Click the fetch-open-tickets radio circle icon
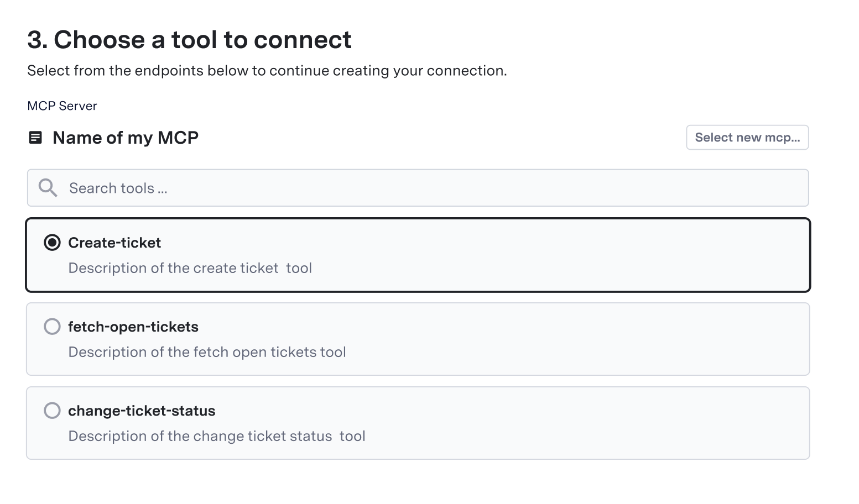 pos(52,326)
